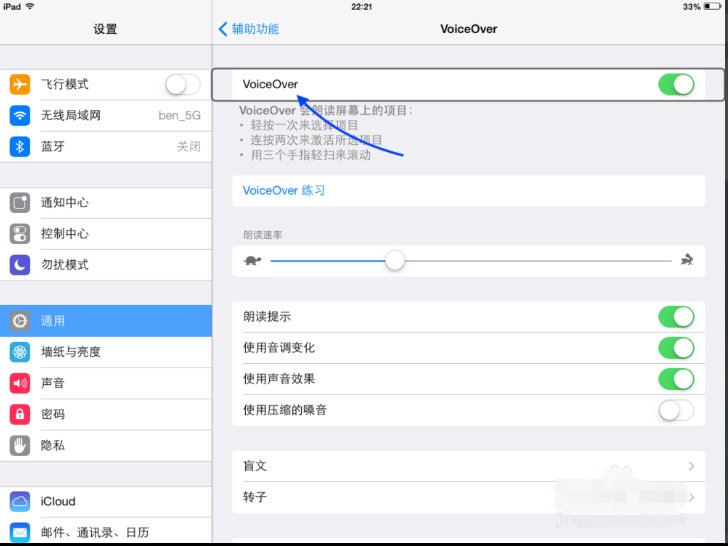728x546 pixels.
Task: Select 无线局域网 Wi-Fi settings row
Action: click(106, 115)
